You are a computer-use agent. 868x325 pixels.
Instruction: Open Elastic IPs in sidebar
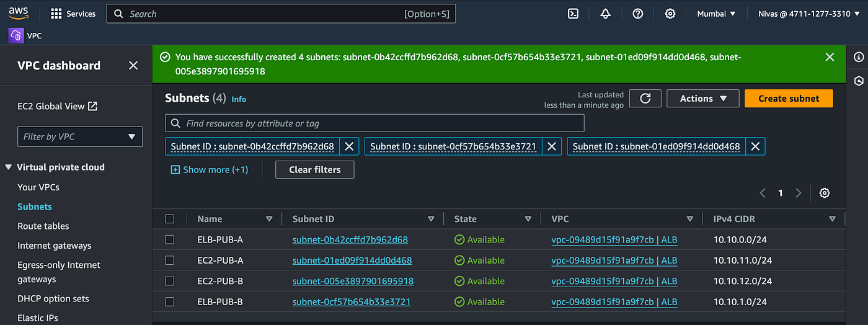click(x=38, y=318)
